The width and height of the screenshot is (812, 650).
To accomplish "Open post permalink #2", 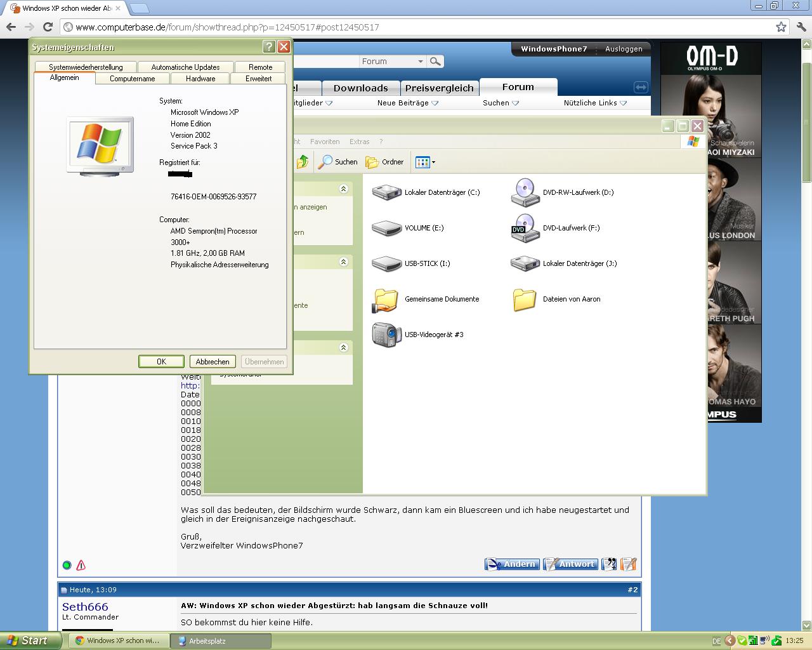I will [632, 590].
